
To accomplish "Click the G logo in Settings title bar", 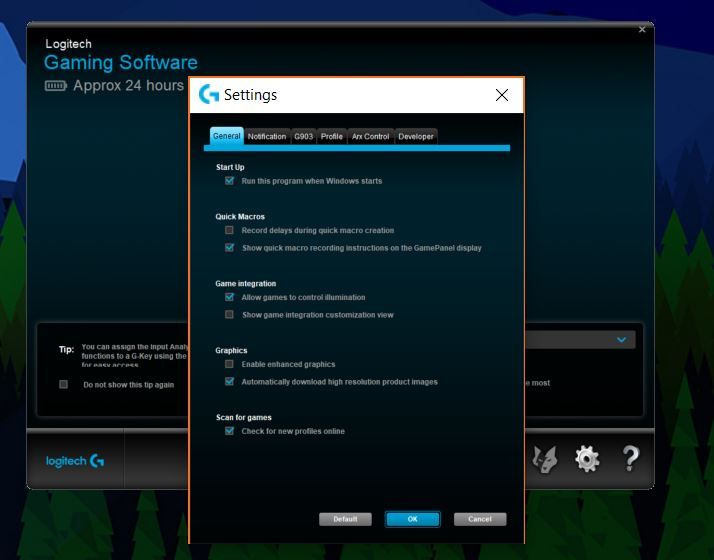I will (209, 94).
